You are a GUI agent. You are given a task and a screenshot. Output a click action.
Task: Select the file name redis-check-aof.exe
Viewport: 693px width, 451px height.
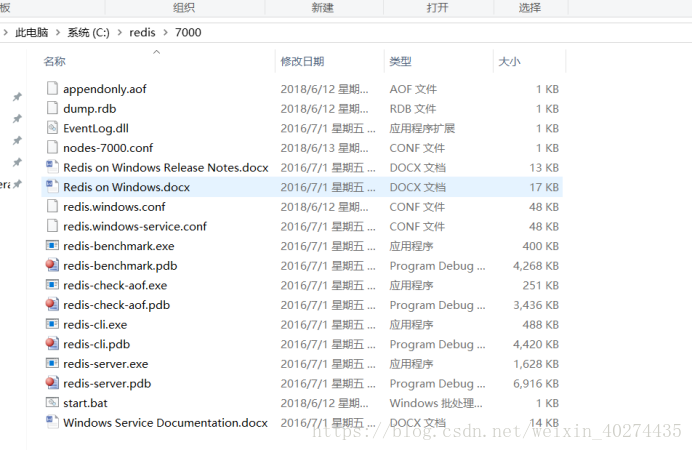pyautogui.click(x=115, y=285)
